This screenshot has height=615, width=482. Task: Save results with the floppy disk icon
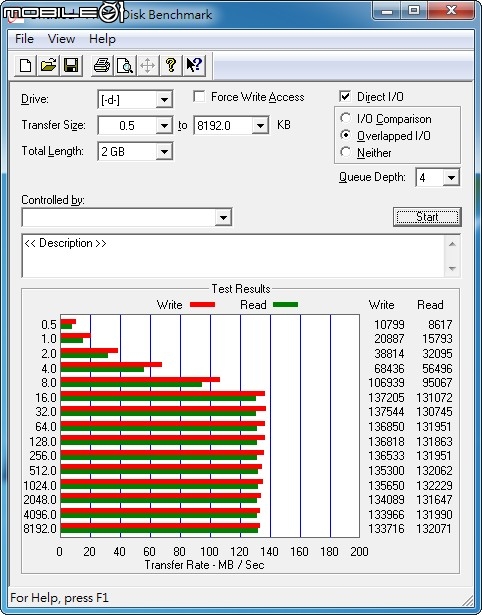click(71, 65)
